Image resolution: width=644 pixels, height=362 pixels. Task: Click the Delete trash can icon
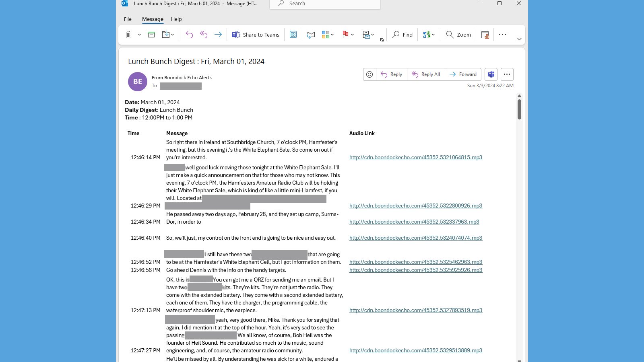129,35
